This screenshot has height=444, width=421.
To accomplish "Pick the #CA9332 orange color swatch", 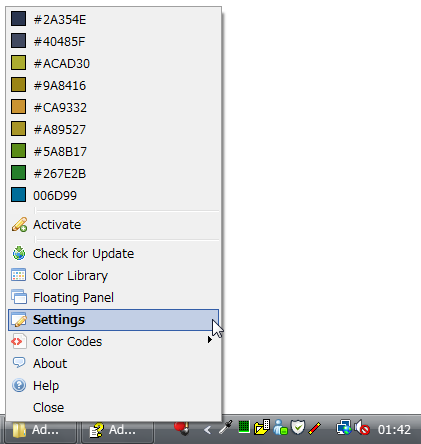I will coord(18,107).
